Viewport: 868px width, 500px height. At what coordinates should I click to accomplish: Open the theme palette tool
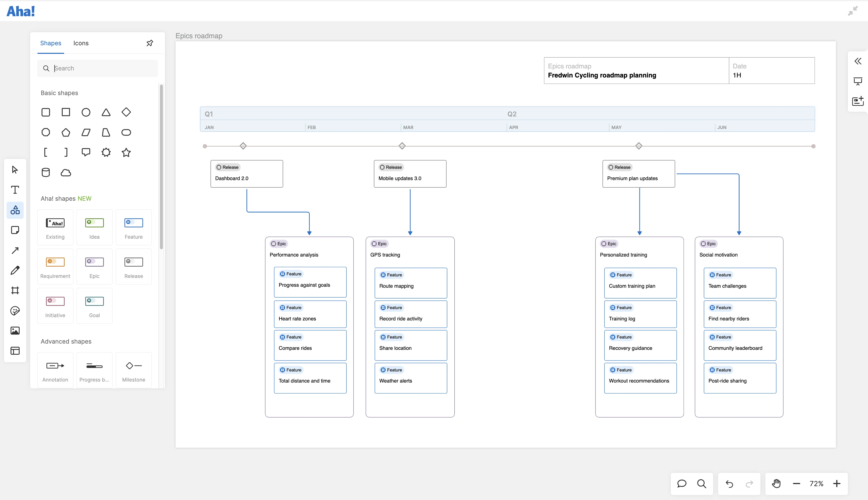tap(15, 311)
